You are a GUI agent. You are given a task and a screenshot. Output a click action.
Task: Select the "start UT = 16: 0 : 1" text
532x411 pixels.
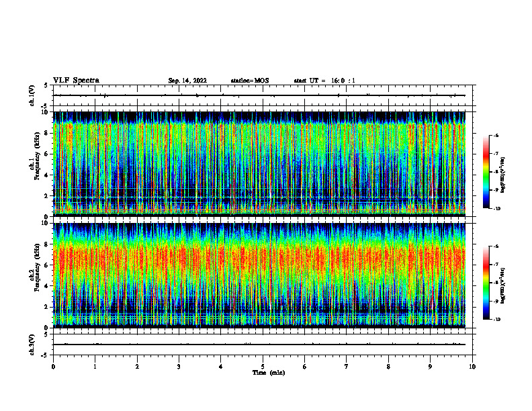(324, 81)
